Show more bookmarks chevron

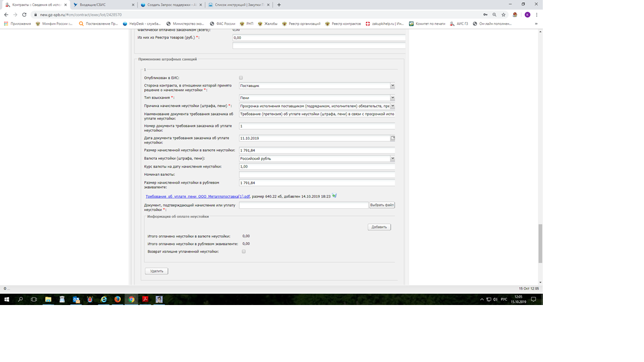tap(536, 24)
